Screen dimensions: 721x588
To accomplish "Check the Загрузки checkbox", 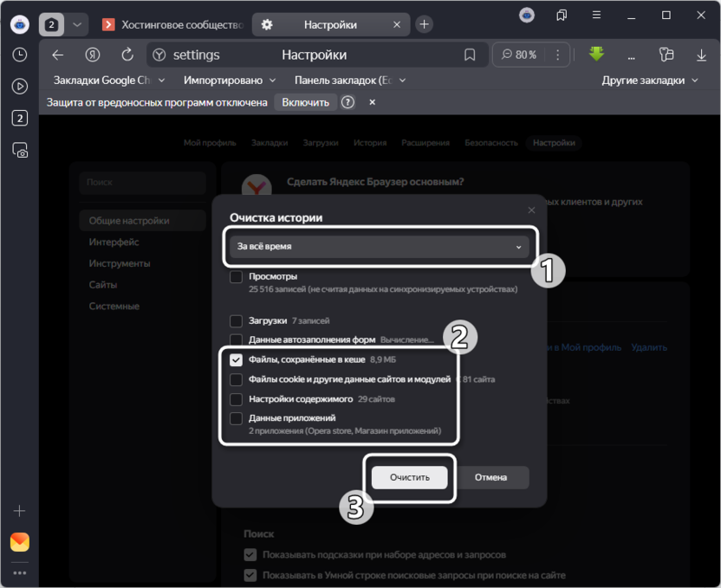I will pos(236,320).
